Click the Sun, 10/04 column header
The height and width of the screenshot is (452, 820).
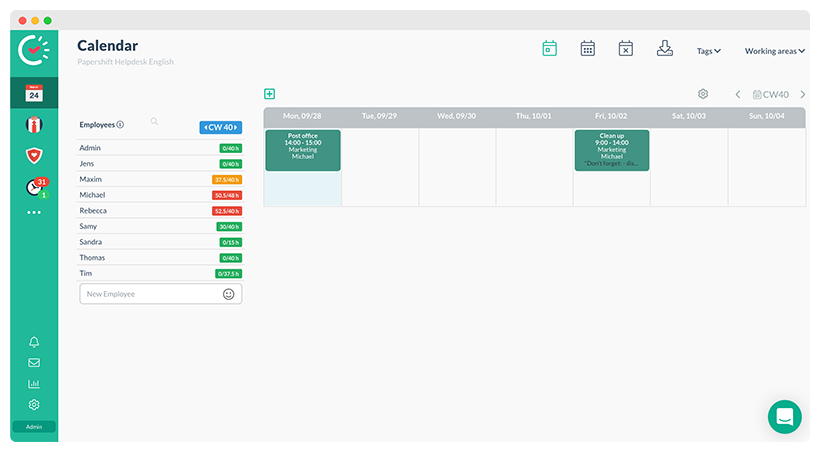pos(767,116)
